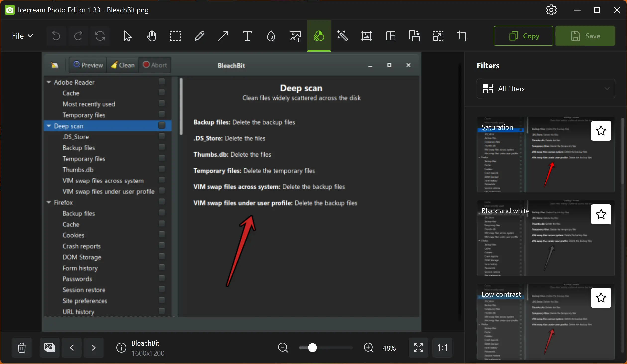Image resolution: width=627 pixels, height=364 pixels.
Task: Open the settings gear in title bar
Action: coord(551,10)
